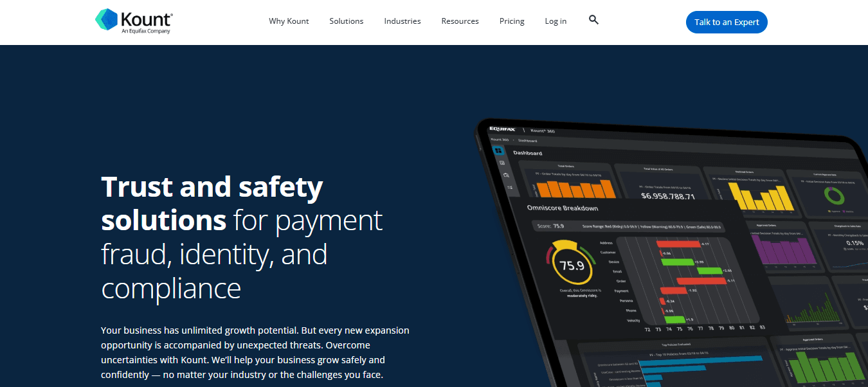Go to the Pricing page
This screenshot has height=387, width=868.
512,21
